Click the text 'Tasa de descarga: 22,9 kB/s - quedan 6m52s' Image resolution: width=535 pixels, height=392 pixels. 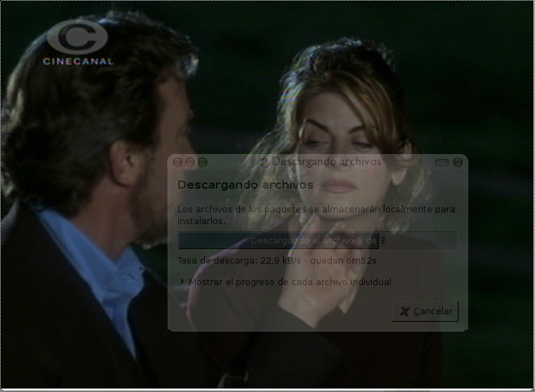pos(277,261)
